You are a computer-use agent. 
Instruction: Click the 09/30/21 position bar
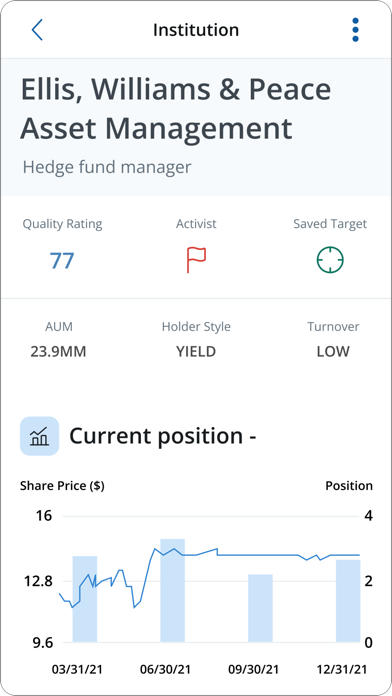[260, 608]
